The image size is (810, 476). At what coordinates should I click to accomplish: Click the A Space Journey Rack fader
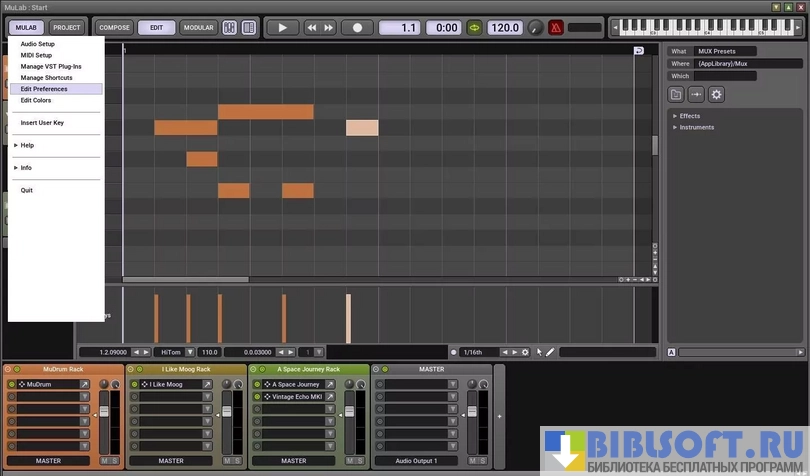click(348, 411)
